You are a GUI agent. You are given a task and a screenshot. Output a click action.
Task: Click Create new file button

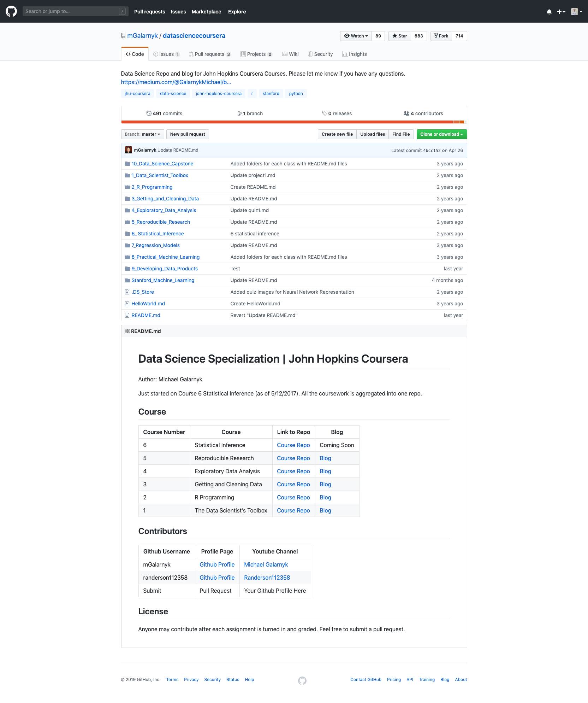point(337,134)
